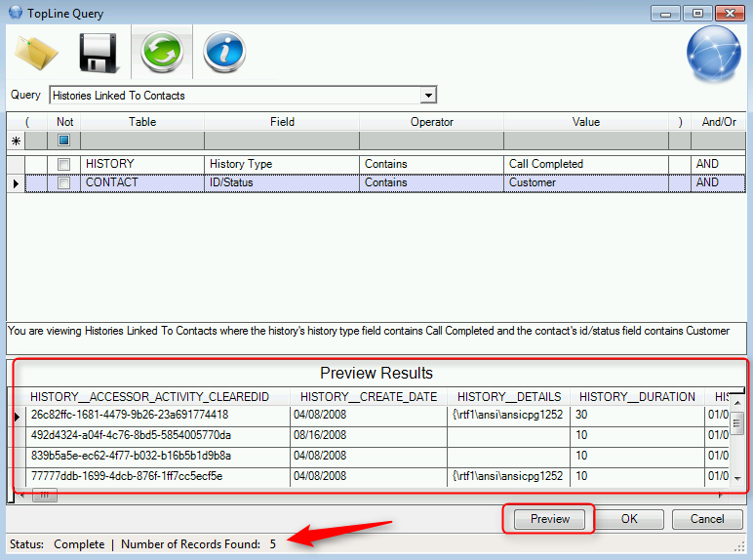753x560 pixels.
Task: Open the blue information icon
Action: (x=224, y=52)
